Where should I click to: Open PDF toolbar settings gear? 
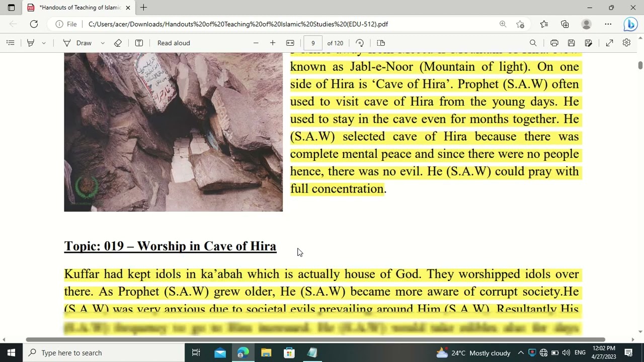(x=626, y=43)
